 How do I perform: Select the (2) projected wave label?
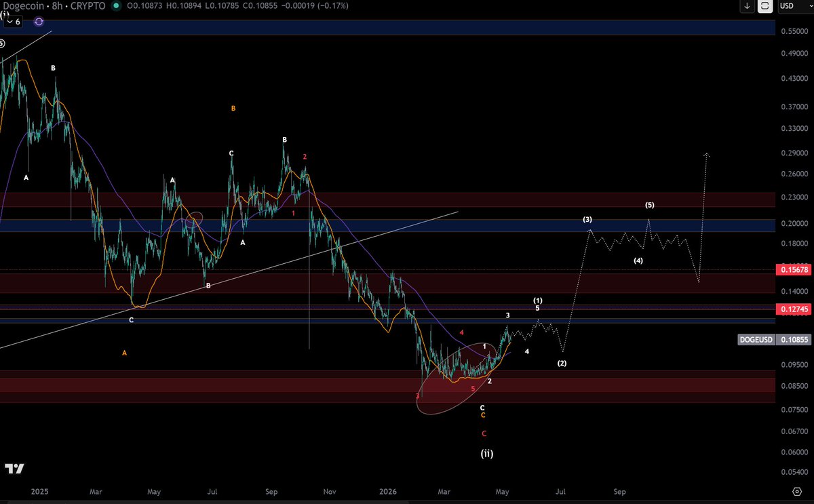tap(562, 363)
